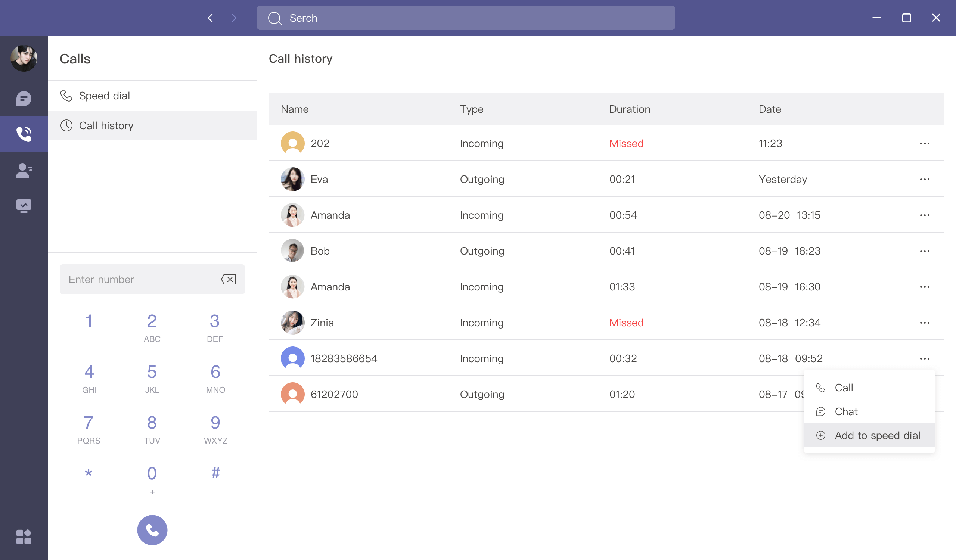
Task: Open the Contacts icon in sidebar
Action: click(24, 170)
